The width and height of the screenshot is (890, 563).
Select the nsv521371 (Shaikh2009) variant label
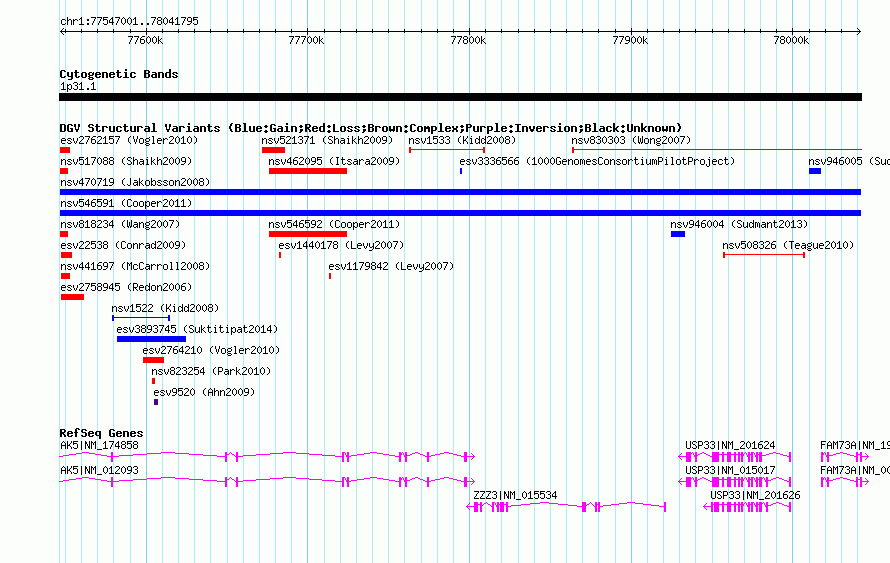tap(327, 140)
